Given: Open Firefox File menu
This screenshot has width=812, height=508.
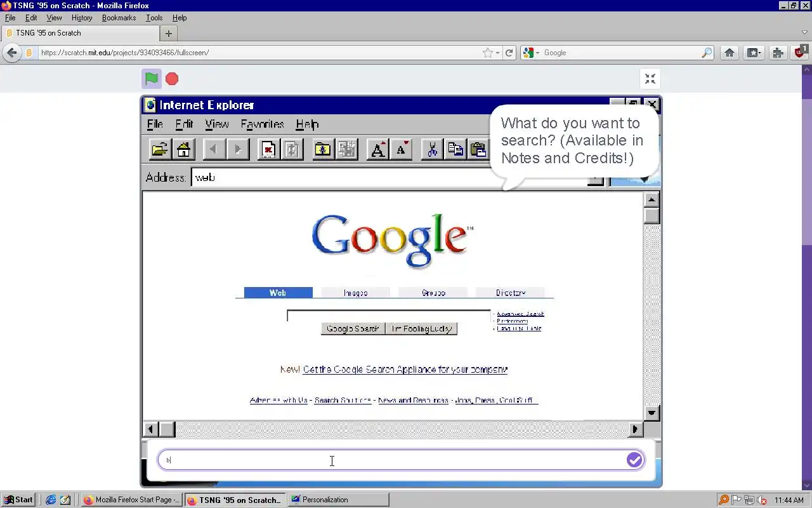Looking at the screenshot, I should pos(10,18).
